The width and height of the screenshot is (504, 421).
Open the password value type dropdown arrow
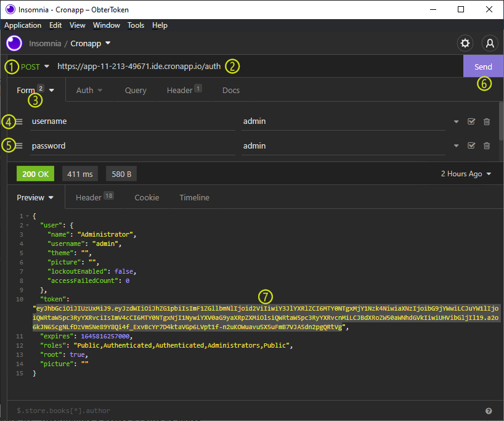tap(456, 146)
